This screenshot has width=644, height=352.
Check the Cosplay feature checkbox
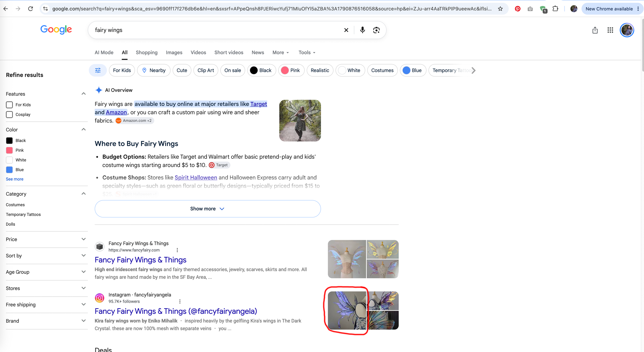coord(9,114)
